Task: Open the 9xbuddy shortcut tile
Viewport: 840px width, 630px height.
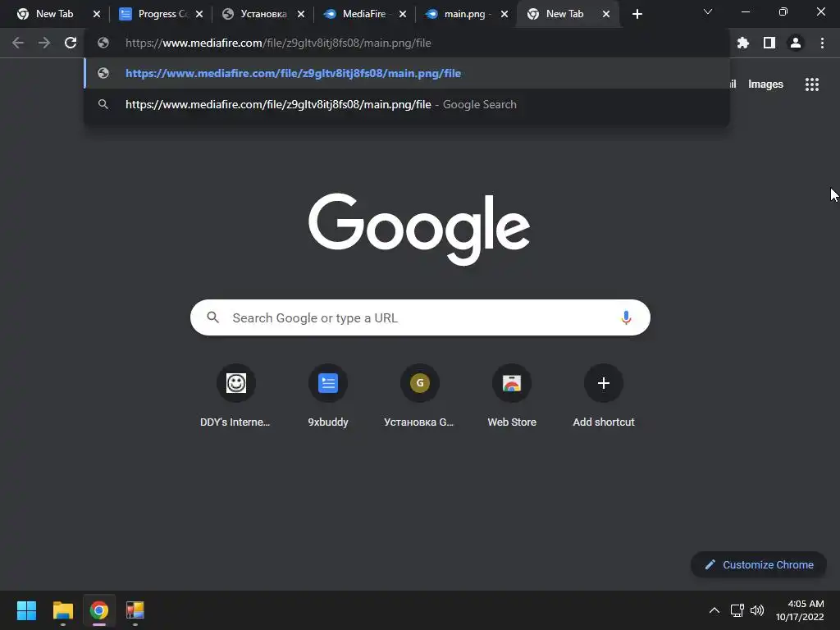Action: pos(328,396)
